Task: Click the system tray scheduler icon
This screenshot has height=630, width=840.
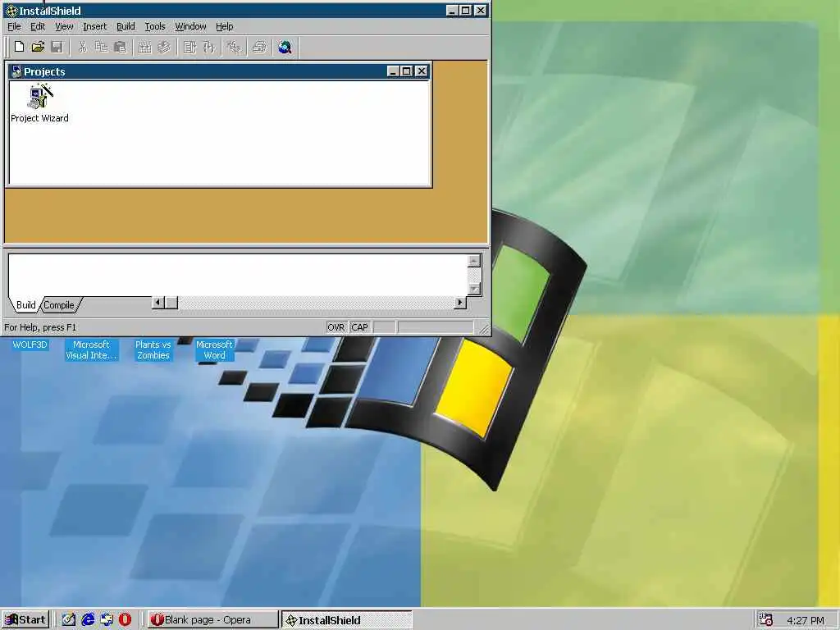Action: click(x=766, y=620)
